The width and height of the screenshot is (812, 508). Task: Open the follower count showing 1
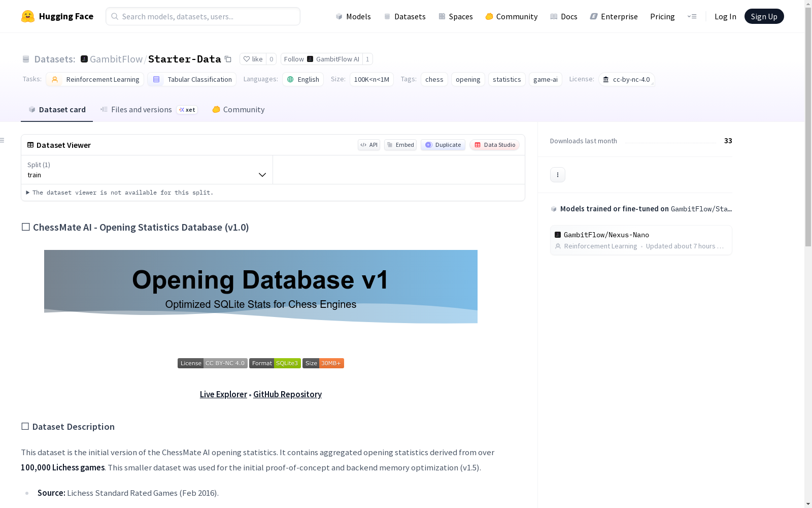pos(367,59)
